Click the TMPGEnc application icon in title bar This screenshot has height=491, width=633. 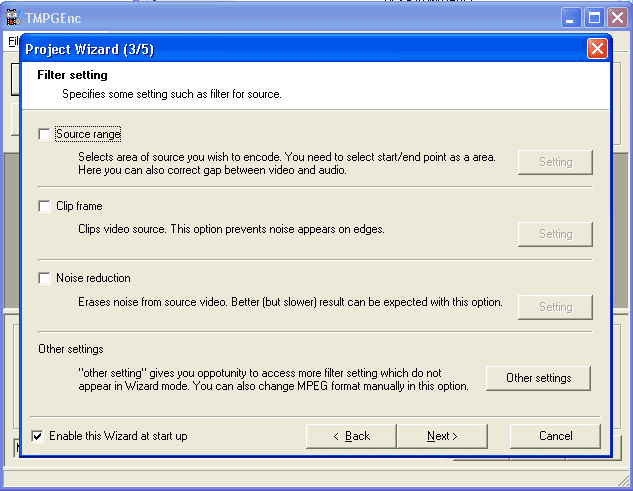[x=13, y=18]
